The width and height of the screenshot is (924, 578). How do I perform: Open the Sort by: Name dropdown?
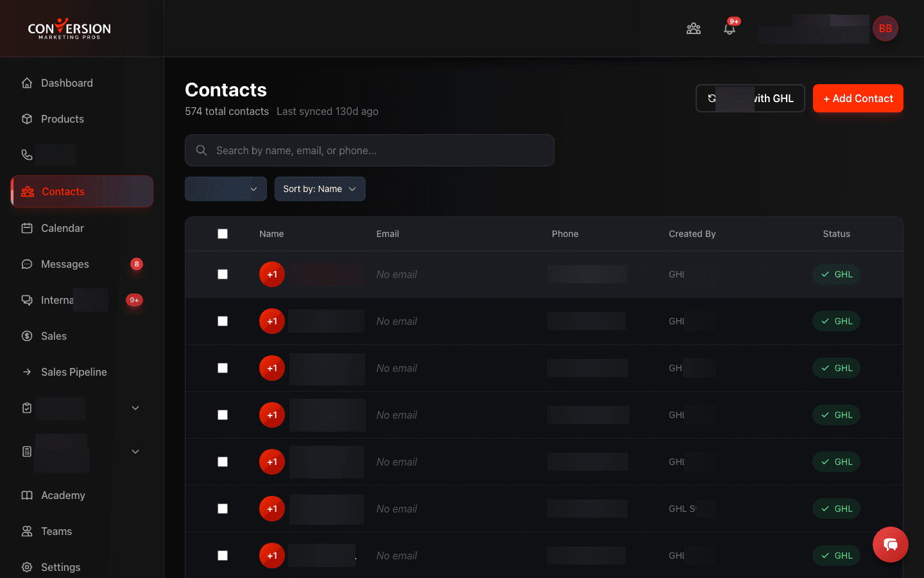click(320, 189)
